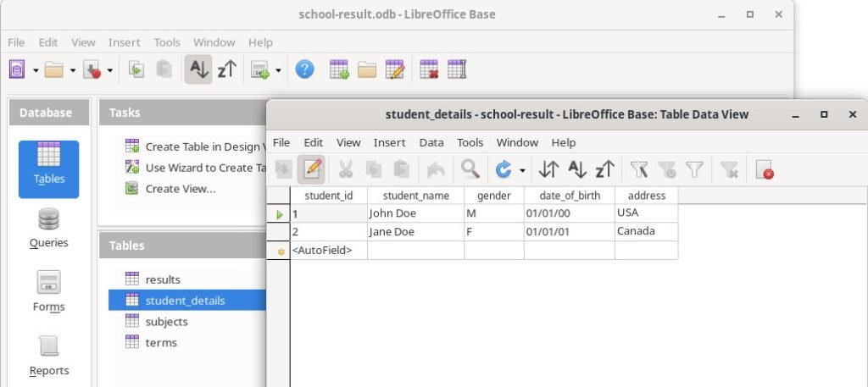The width and height of the screenshot is (868, 387).
Task: Click the Standard Filter funnel icon
Action: tap(694, 169)
